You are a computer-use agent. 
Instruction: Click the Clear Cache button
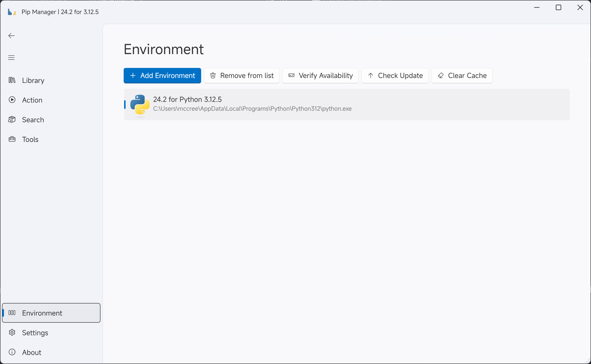462,76
